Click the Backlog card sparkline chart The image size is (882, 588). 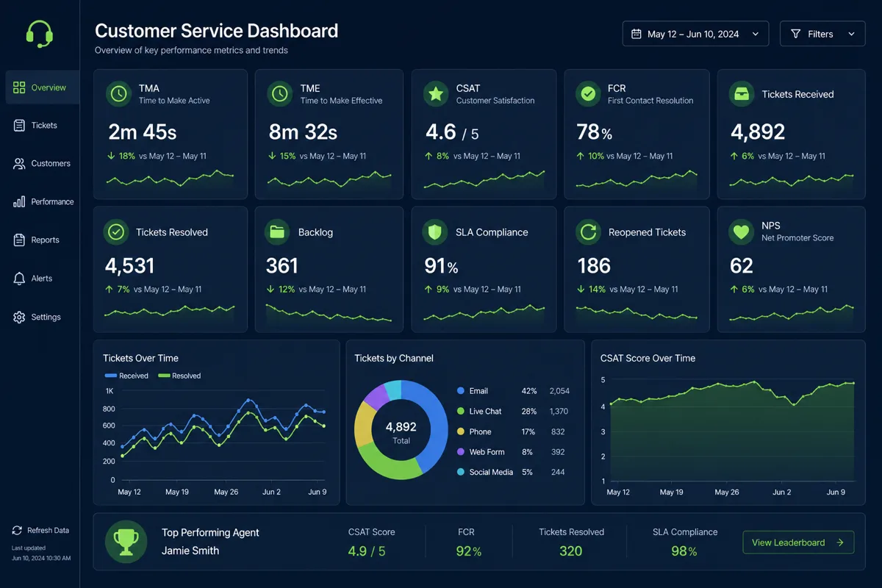click(x=329, y=314)
